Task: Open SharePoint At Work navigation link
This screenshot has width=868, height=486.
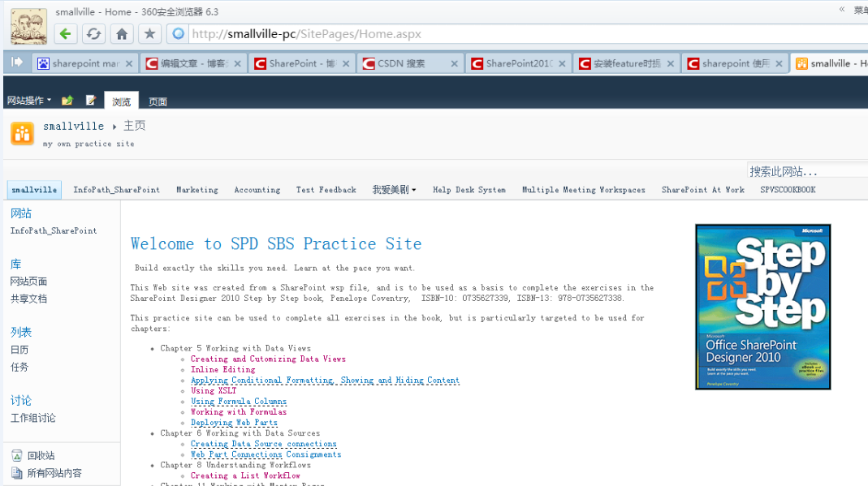Action: [703, 190]
